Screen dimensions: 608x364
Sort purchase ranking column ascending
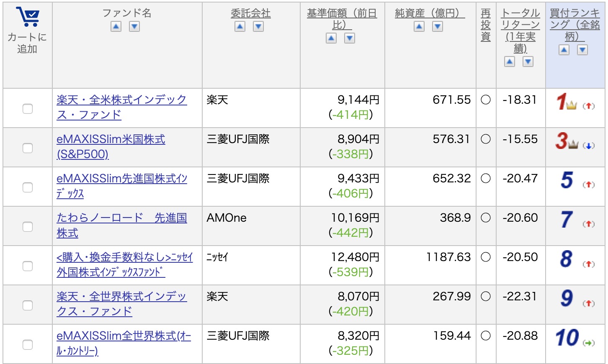[x=564, y=50]
